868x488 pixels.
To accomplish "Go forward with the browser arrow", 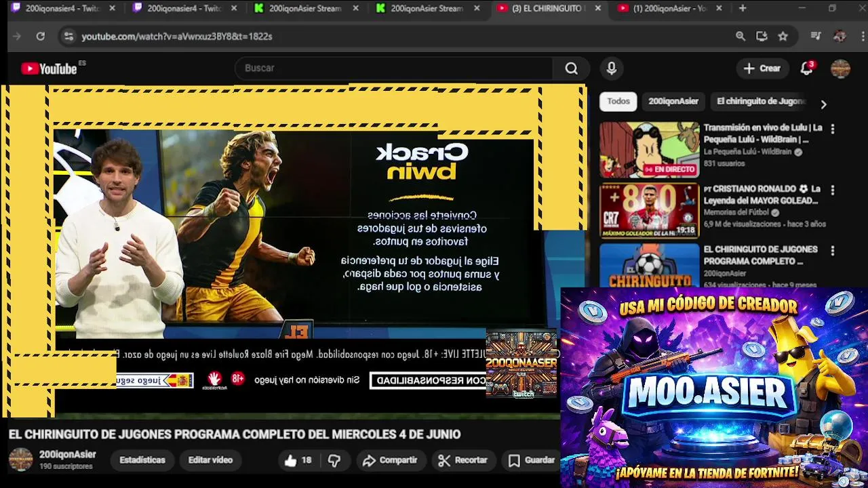I will pos(17,37).
